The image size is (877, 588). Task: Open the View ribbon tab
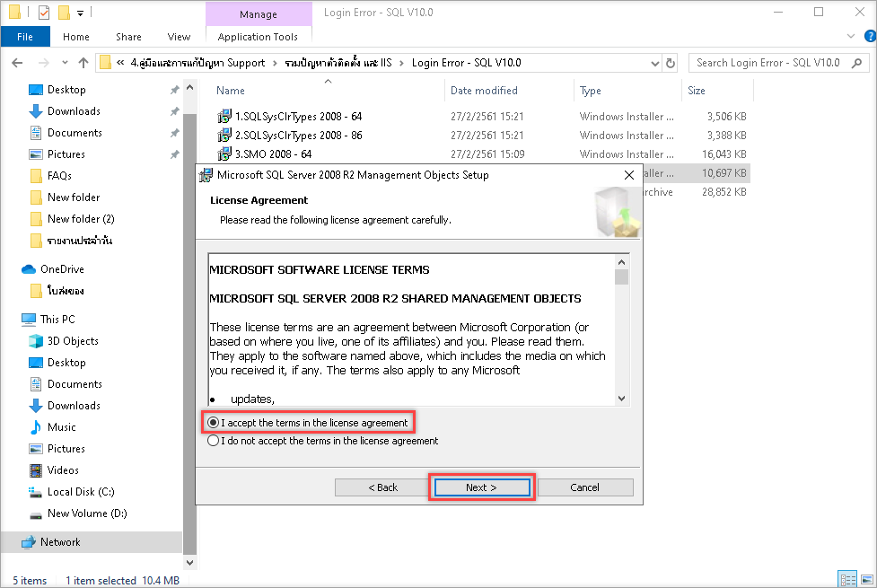point(179,37)
